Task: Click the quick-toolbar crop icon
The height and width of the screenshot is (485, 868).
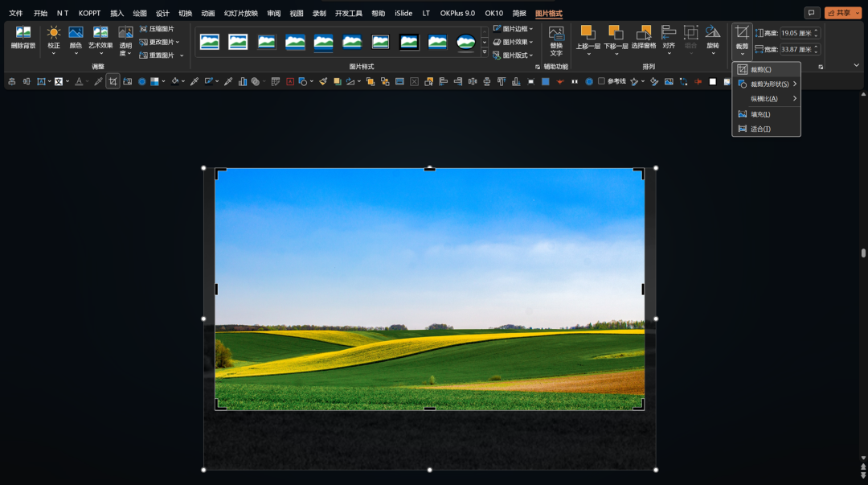Action: click(113, 81)
